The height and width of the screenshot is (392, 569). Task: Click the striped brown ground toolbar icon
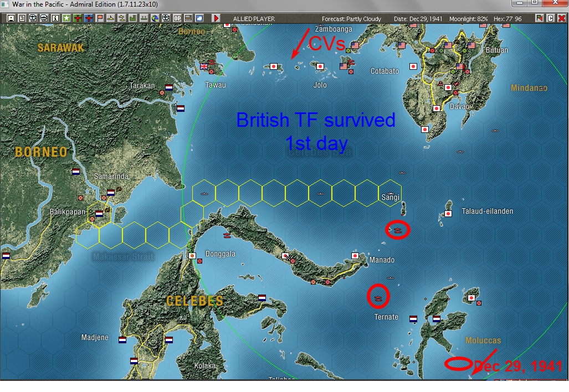pyautogui.click(x=188, y=18)
